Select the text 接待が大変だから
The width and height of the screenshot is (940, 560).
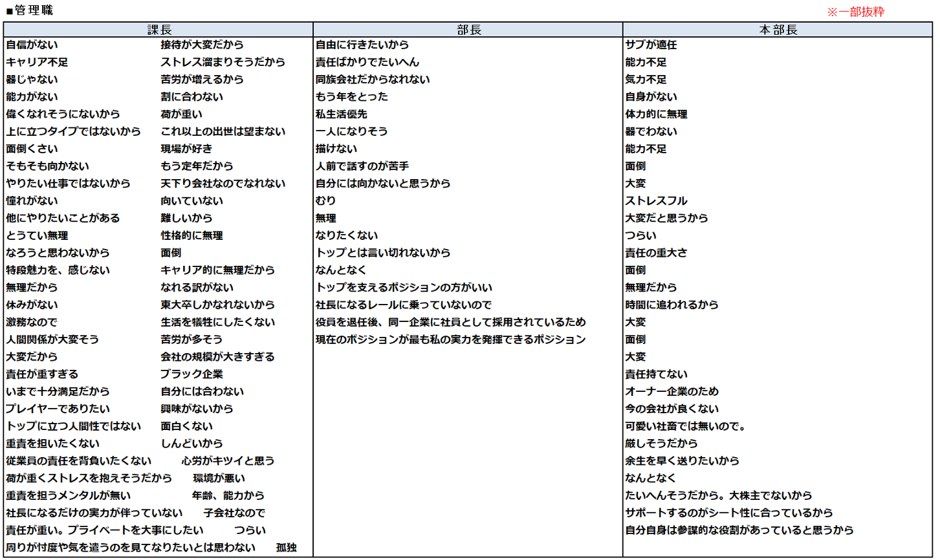point(202,45)
